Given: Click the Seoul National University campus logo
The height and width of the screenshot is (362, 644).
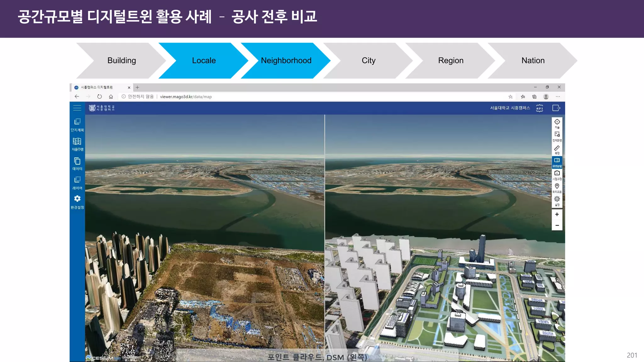Looking at the screenshot, I should coord(102,108).
